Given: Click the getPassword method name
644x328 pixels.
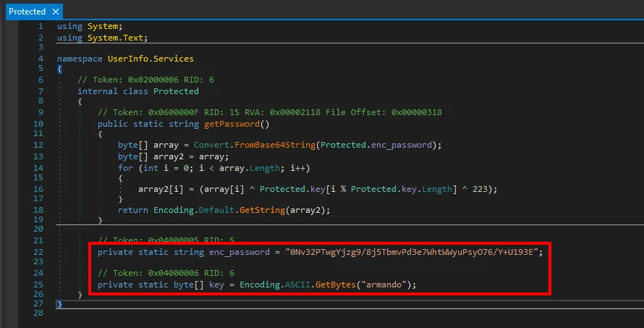Looking at the screenshot, I should point(232,124).
